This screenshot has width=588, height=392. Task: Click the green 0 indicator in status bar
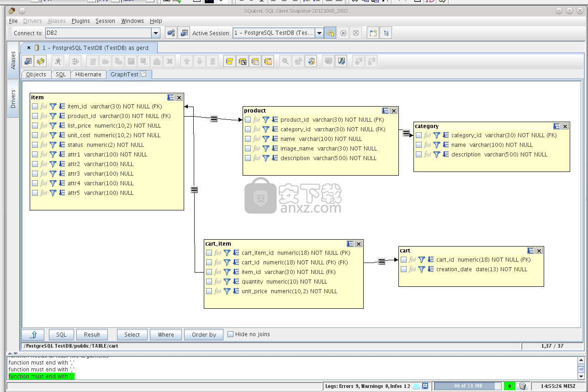click(509, 386)
